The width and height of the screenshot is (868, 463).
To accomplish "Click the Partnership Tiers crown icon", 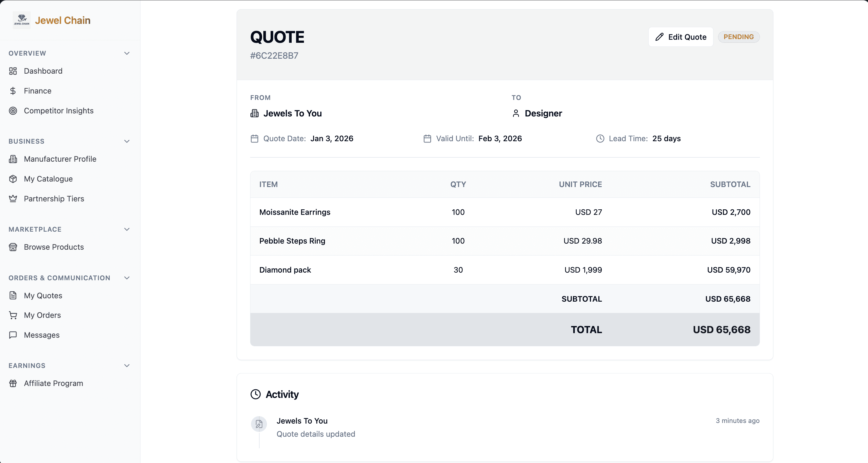I will (x=13, y=199).
